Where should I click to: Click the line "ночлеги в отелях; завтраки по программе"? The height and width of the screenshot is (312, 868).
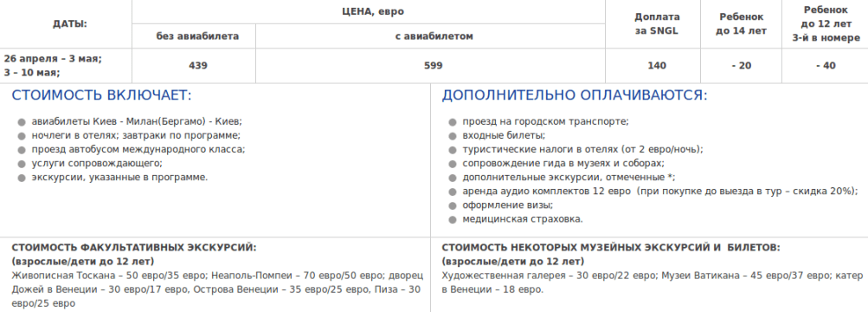point(136,135)
